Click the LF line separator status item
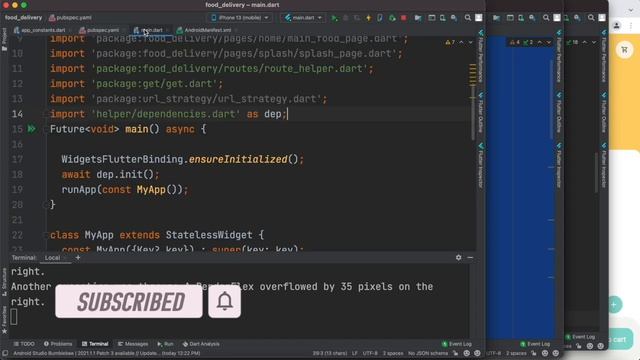This screenshot has height=360, width=640. (355, 353)
